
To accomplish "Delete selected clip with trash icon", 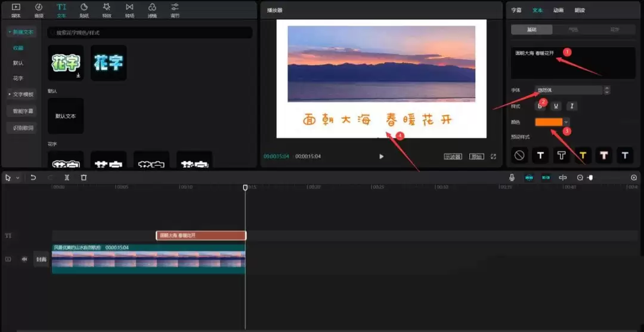I will [84, 178].
